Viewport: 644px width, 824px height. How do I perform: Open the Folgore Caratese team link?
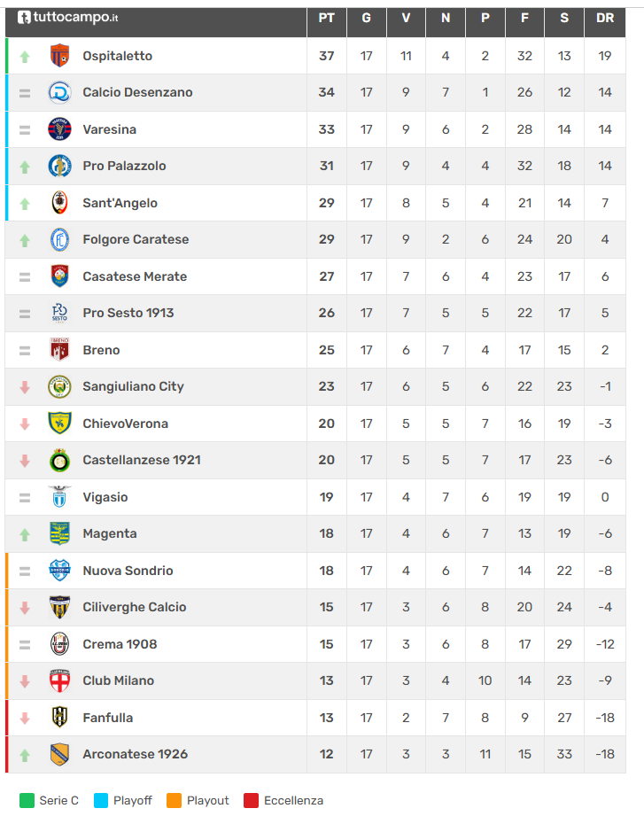(136, 239)
